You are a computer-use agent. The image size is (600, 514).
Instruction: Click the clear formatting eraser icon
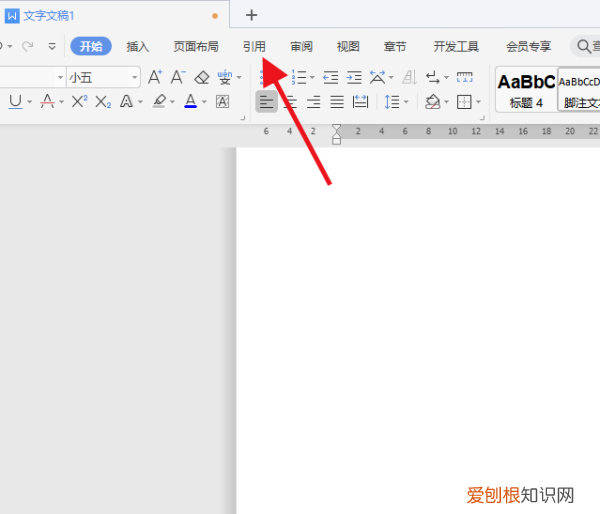click(x=202, y=77)
